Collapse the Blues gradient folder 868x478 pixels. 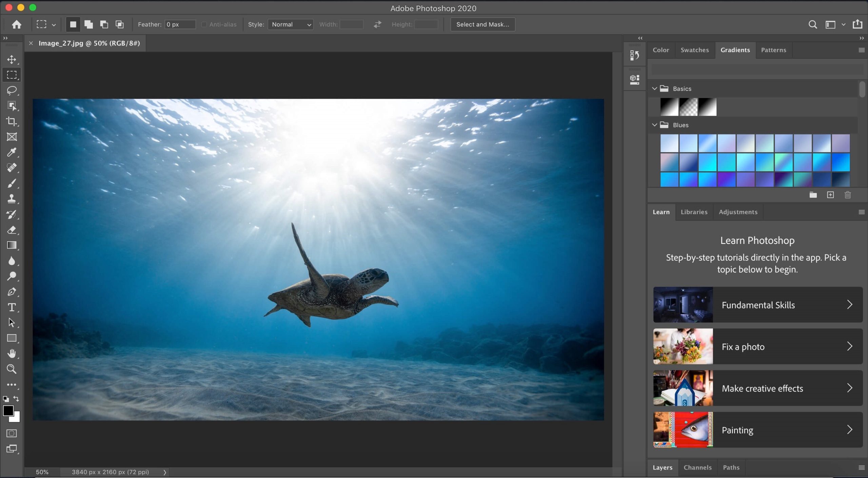tap(654, 125)
